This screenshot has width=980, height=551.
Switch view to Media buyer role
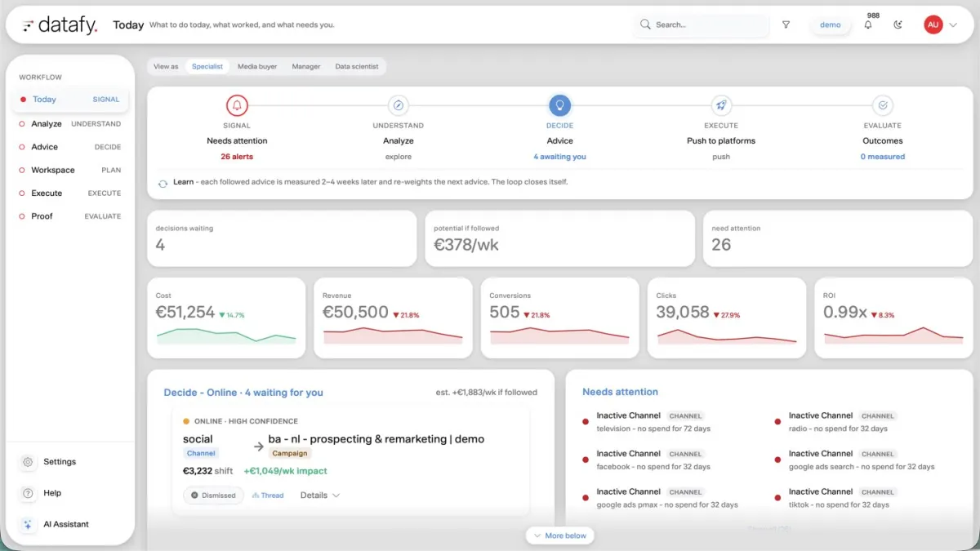[x=257, y=66]
